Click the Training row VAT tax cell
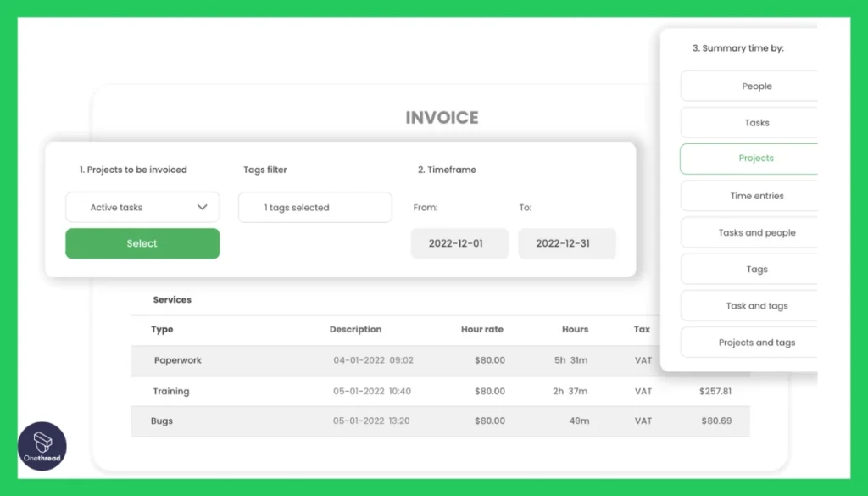Viewport: 868px width, 496px height. tap(643, 392)
